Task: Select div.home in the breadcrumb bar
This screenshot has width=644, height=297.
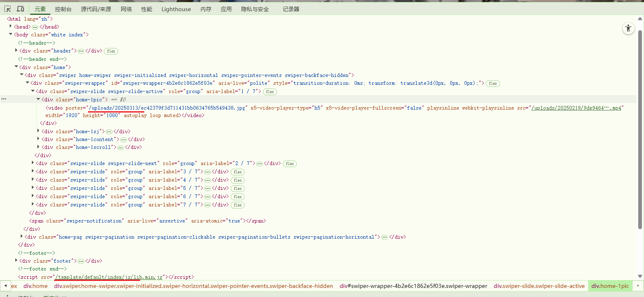Action: pyautogui.click(x=36, y=286)
